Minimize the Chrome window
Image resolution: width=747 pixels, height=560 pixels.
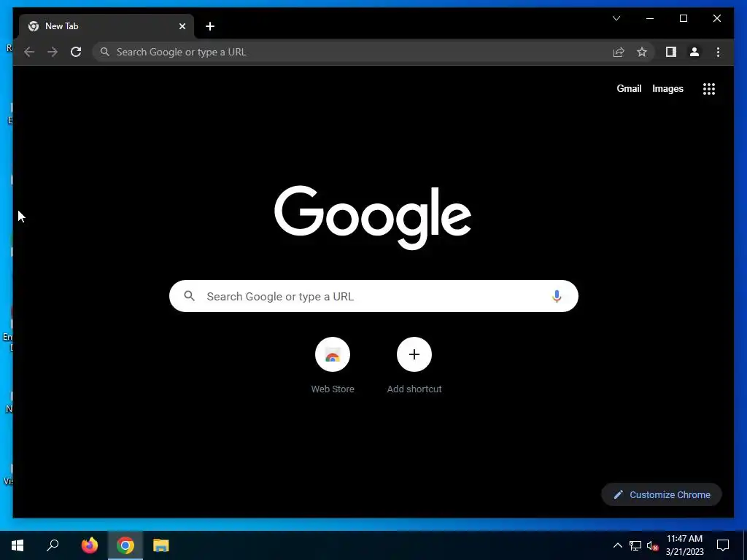tap(650, 18)
